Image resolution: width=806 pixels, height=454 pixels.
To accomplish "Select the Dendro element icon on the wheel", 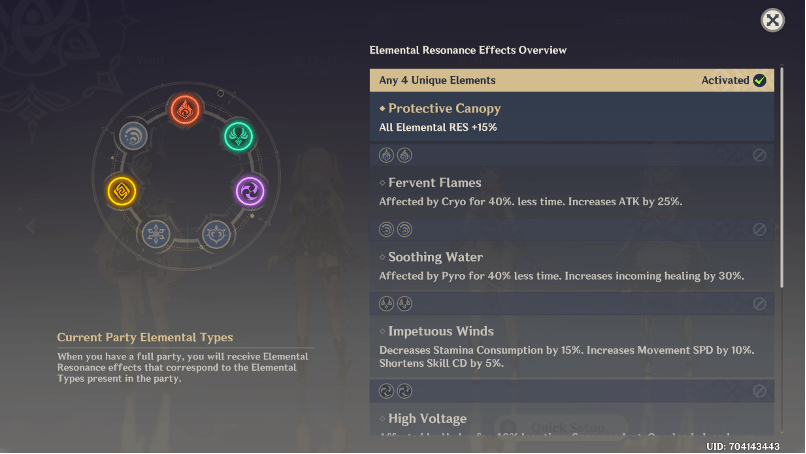I will coord(216,234).
